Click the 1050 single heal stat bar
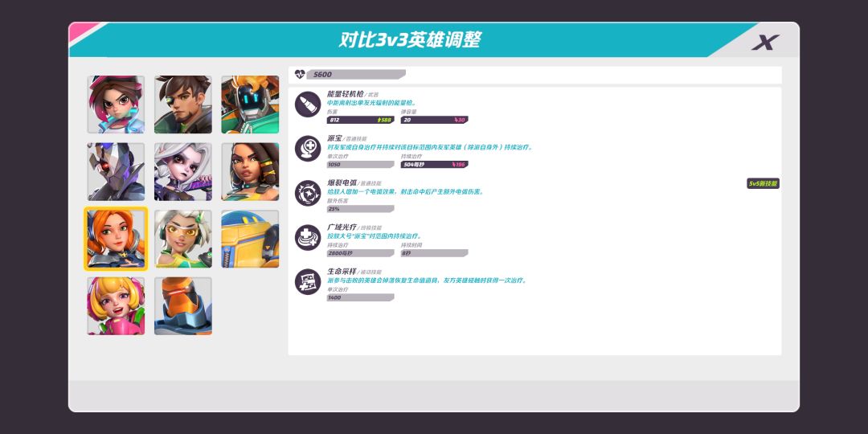Screen dimensions: 868x434 360,165
